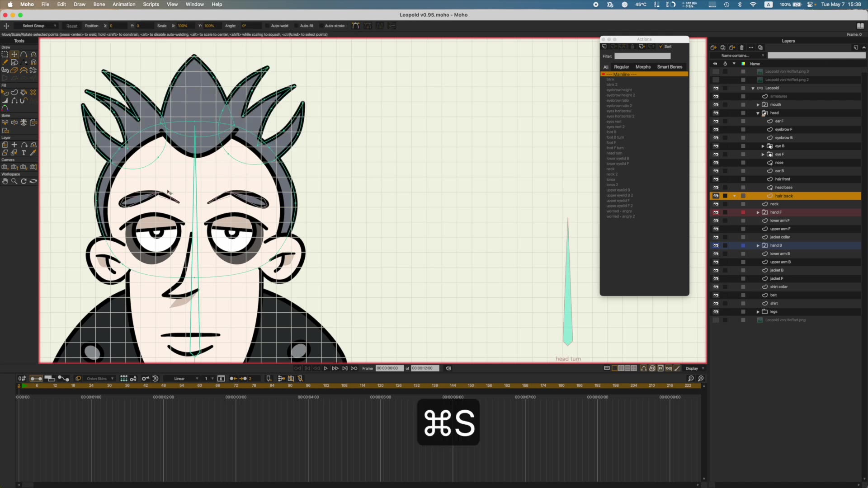868x488 pixels.
Task: Delete the selected layer via trash icon
Action: 742,47
